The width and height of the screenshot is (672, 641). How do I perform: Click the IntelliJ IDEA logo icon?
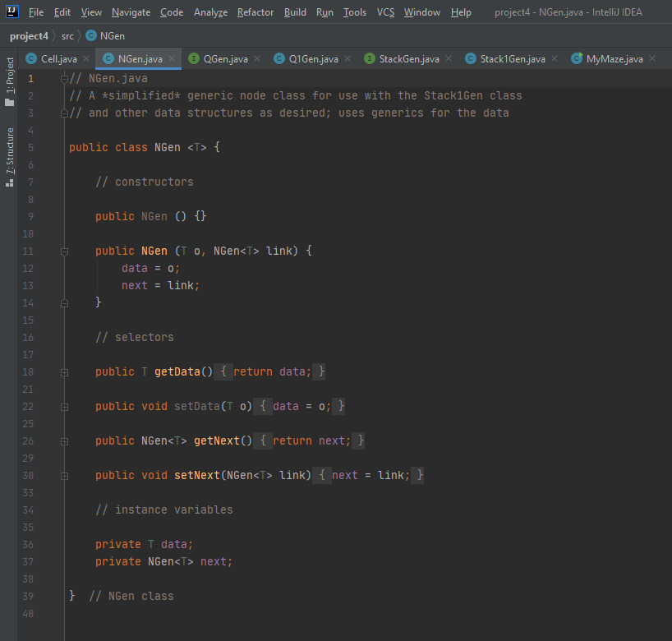(x=12, y=12)
